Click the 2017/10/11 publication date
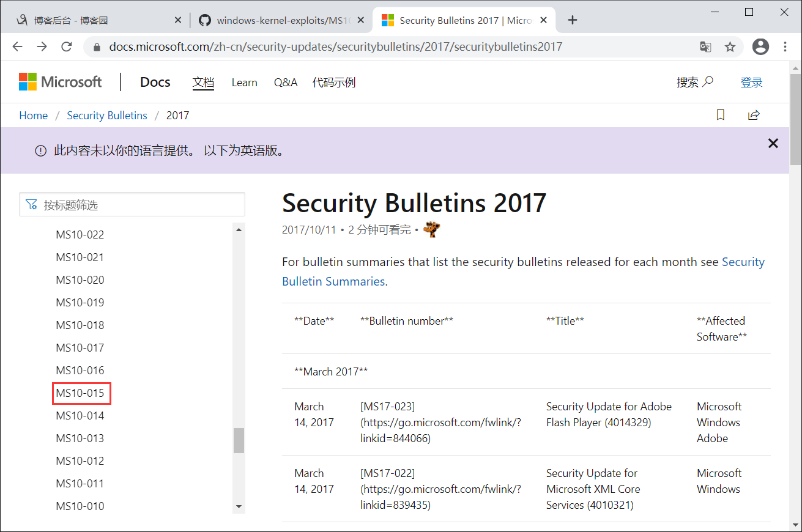This screenshot has width=802, height=532. (309, 230)
